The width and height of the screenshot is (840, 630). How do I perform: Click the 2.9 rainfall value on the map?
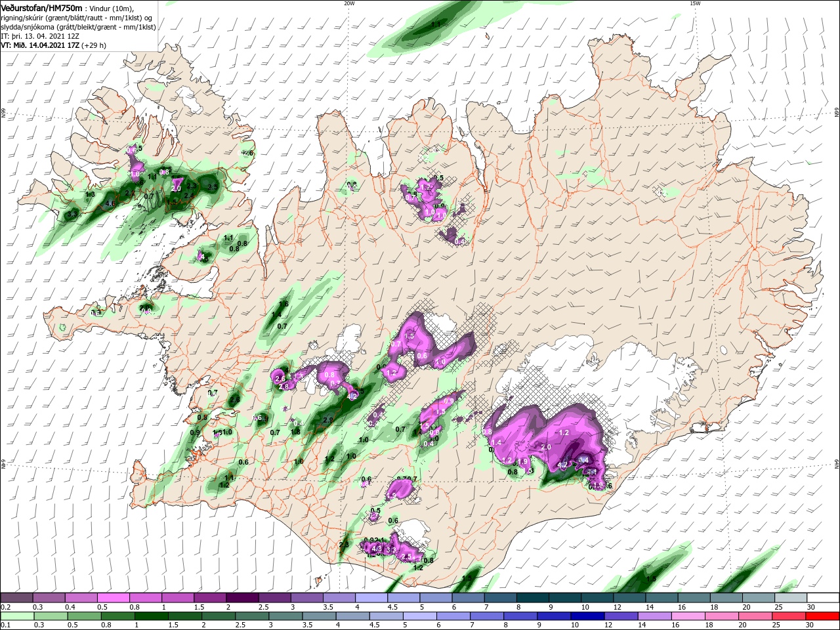328,420
